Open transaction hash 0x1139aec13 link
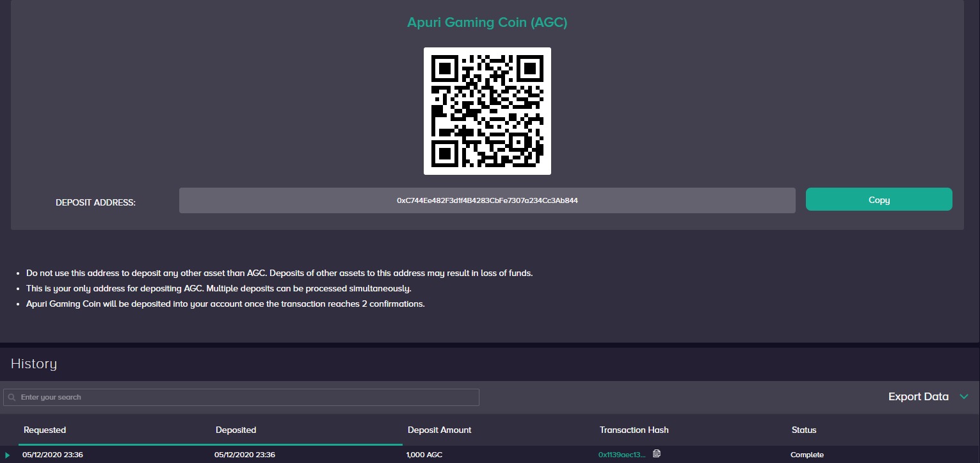This screenshot has height=463, width=980. click(622, 455)
